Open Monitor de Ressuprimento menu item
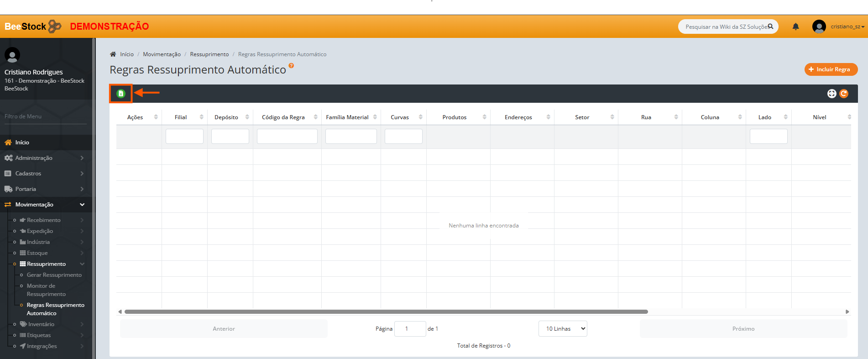Screen dimensions: 868x359 click(x=46, y=290)
